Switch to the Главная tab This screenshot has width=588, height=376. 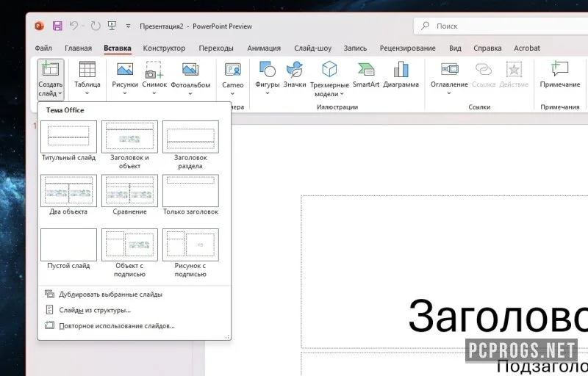78,48
